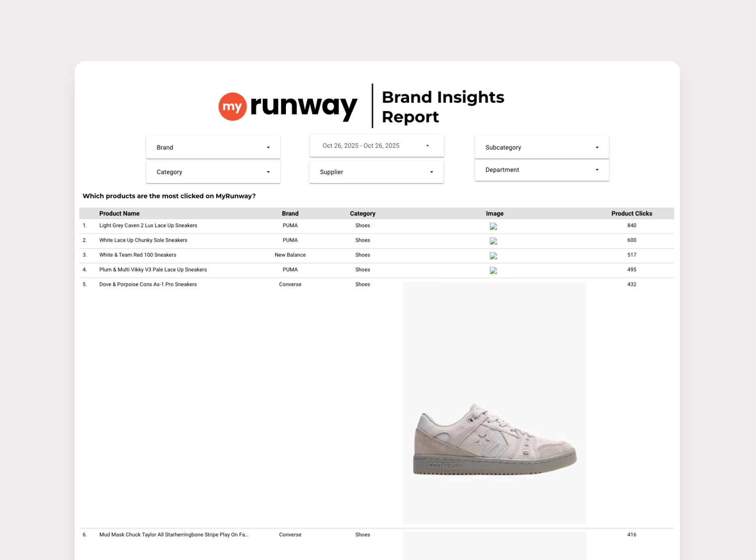Click the broken image icon for Plum Vikky V3 sneakers

tap(493, 271)
